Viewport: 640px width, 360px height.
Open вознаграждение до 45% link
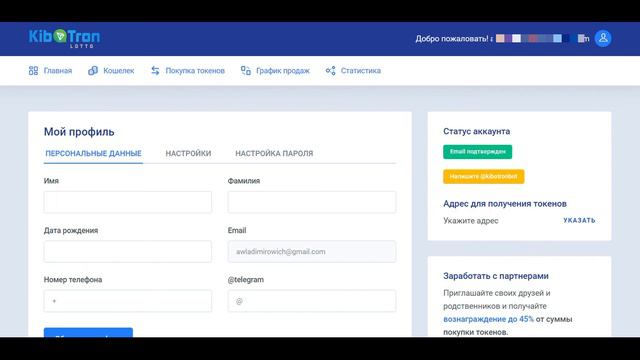(x=489, y=319)
